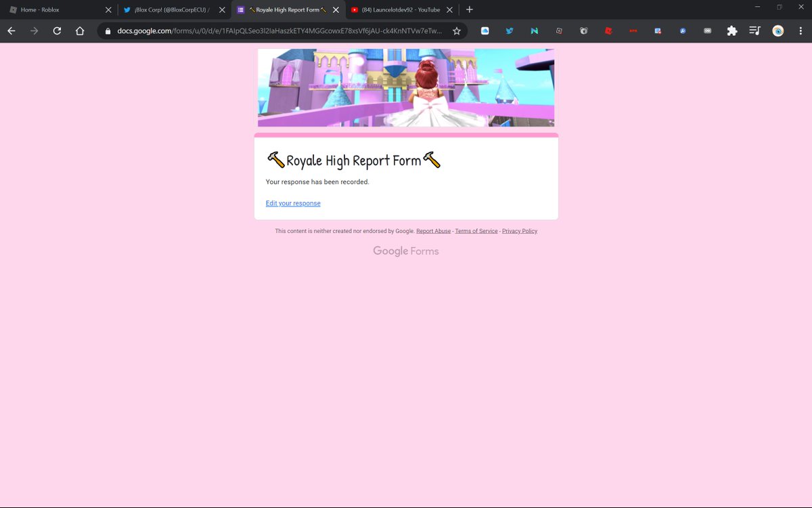Open the Chrome profile avatar
This screenshot has height=508, width=812.
point(778,31)
